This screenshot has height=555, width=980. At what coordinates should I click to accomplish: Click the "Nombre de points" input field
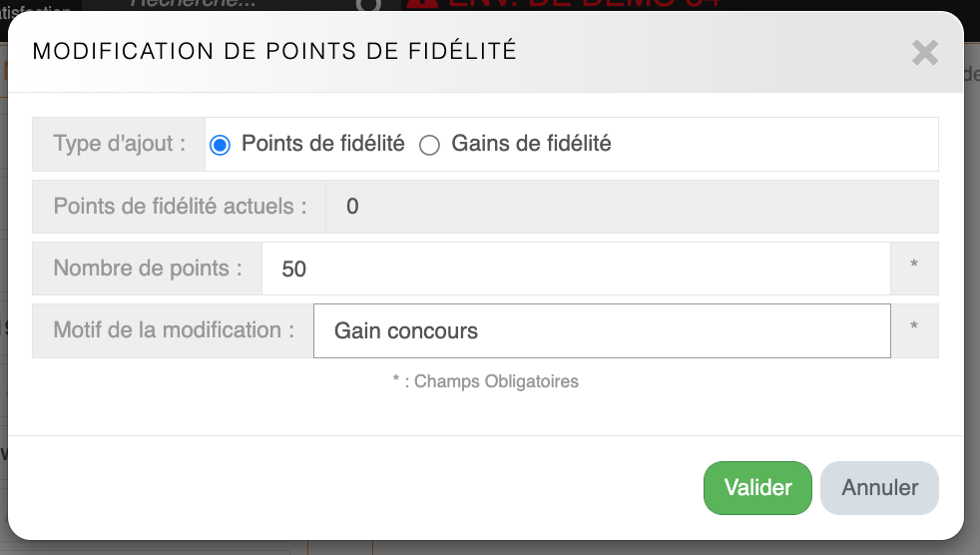point(575,269)
